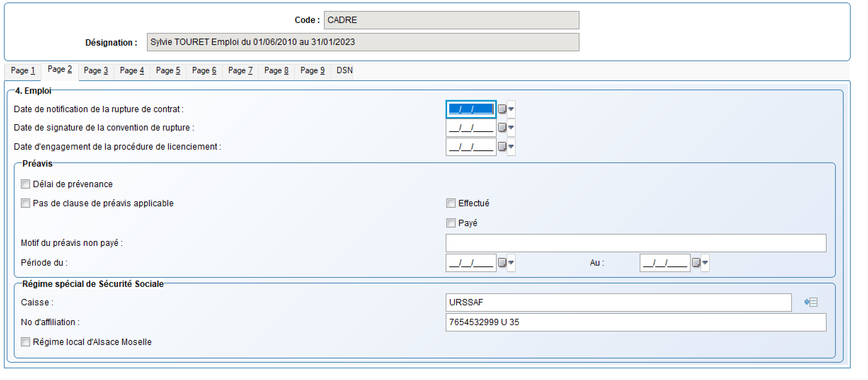
Task: Check Délai de prévenance box
Action: click(x=25, y=184)
